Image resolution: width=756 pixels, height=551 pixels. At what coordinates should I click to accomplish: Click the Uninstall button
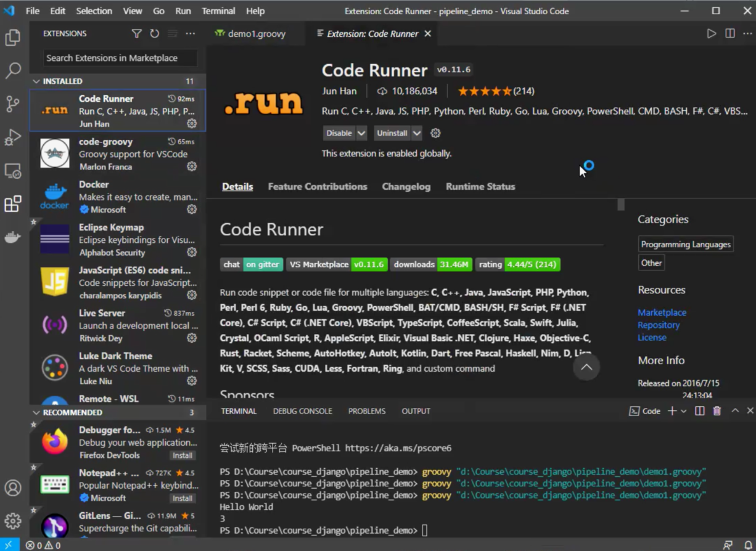392,133
